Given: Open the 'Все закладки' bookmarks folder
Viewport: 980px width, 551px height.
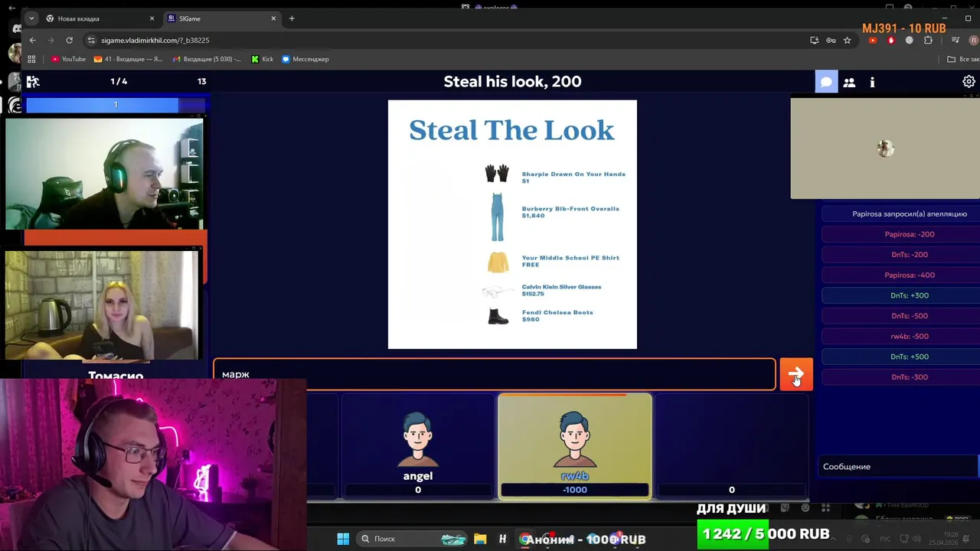Looking at the screenshot, I should (x=962, y=59).
